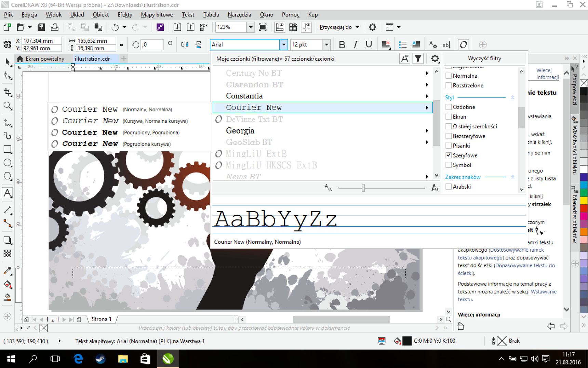Image resolution: width=588 pixels, height=368 pixels.
Task: Click the bullet list icon
Action: point(403,45)
